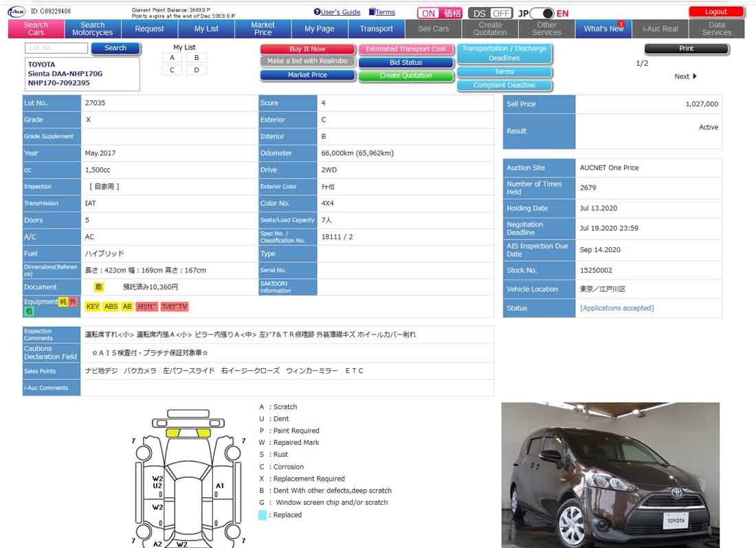The width and height of the screenshot is (756, 548).
Task: Click the Complaint Deadline button
Action: 504,85
